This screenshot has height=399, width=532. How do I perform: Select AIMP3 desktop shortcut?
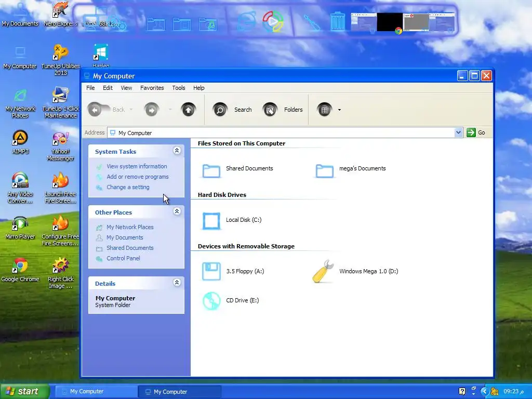[x=20, y=142]
